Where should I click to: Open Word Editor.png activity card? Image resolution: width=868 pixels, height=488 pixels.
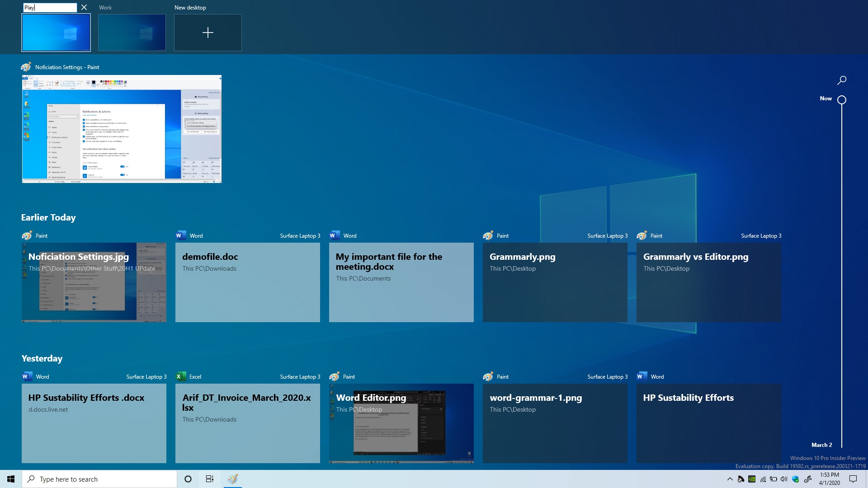tap(401, 423)
